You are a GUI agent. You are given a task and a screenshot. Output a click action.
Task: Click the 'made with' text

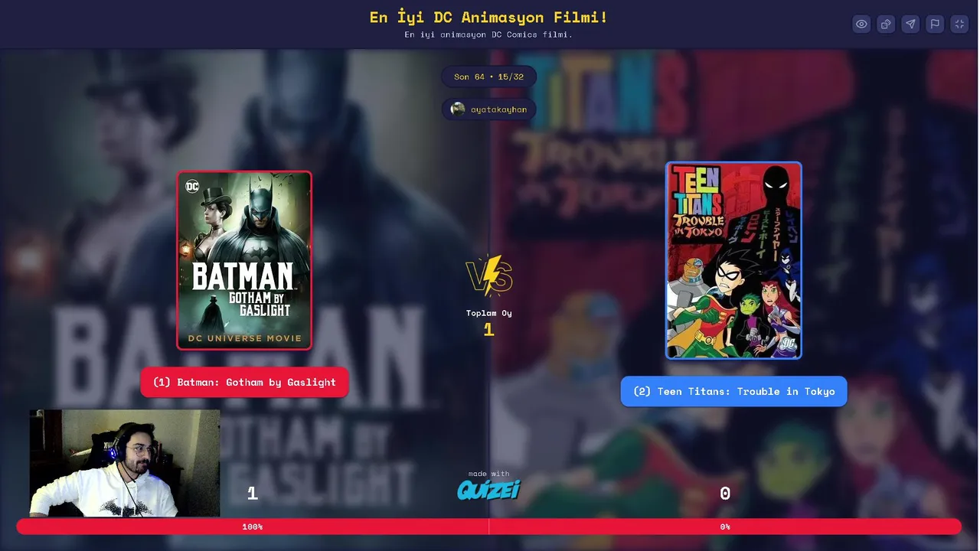pos(488,474)
